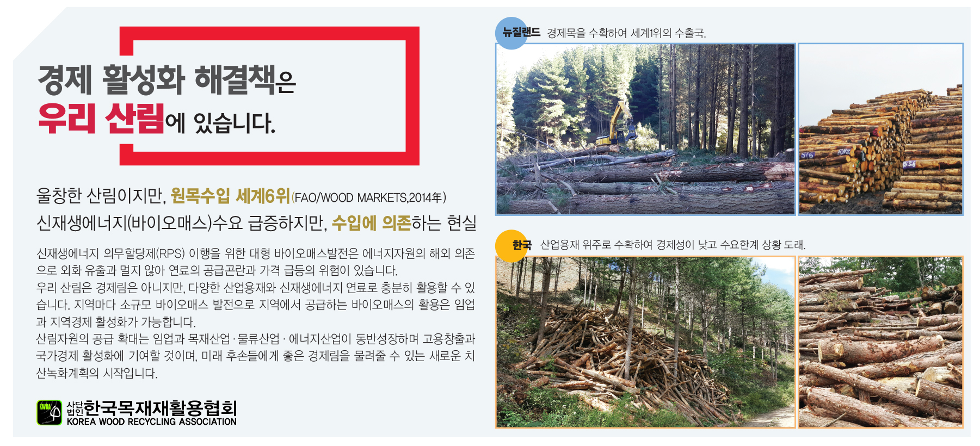Open the New Zealand forest harvesting photo
This screenshot has height=446, width=980.
(x=645, y=129)
